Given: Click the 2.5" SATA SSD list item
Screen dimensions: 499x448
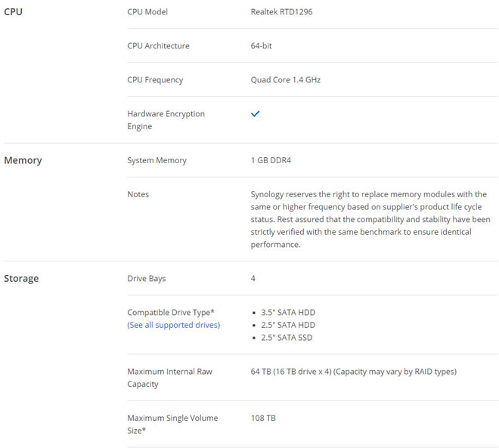Looking at the screenshot, I should pyautogui.click(x=287, y=338).
